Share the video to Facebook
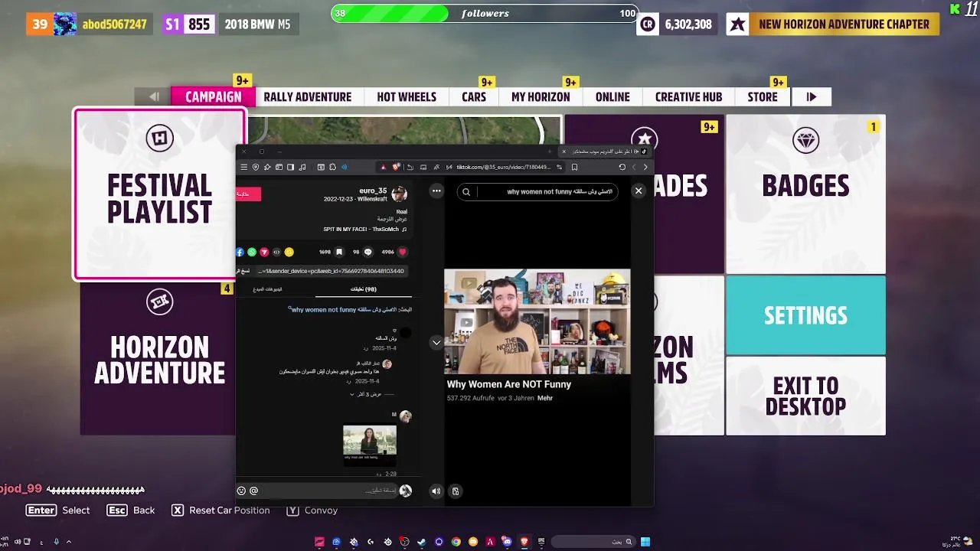The height and width of the screenshot is (551, 980). pos(240,252)
